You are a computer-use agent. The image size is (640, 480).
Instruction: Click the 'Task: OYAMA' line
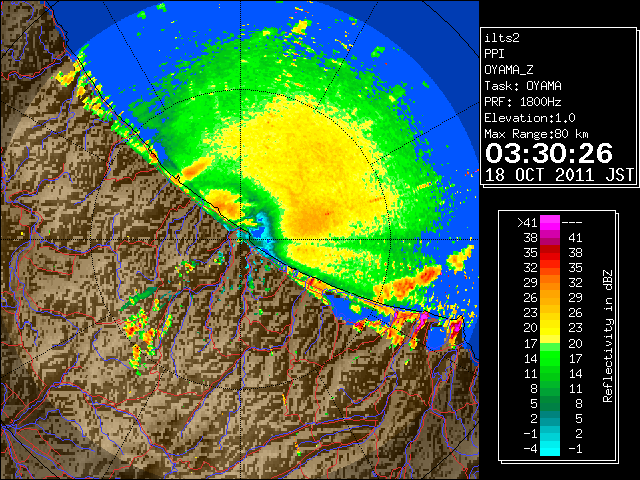(523, 86)
